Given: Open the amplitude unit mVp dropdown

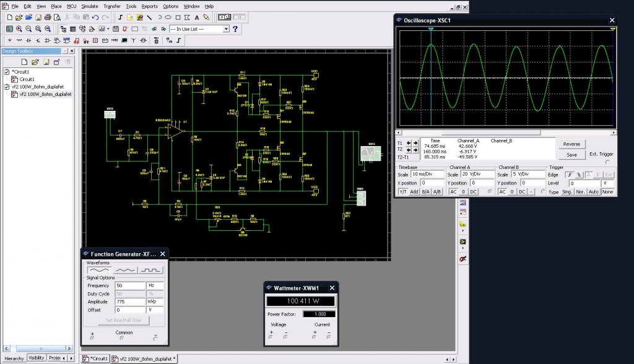Looking at the screenshot, I should [x=154, y=301].
